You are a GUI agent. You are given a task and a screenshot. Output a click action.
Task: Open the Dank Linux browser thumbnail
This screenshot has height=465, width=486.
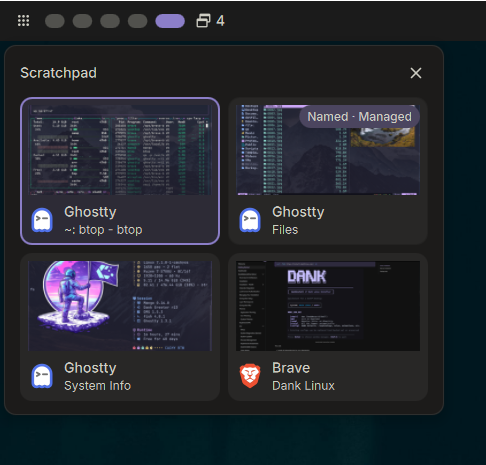328,306
